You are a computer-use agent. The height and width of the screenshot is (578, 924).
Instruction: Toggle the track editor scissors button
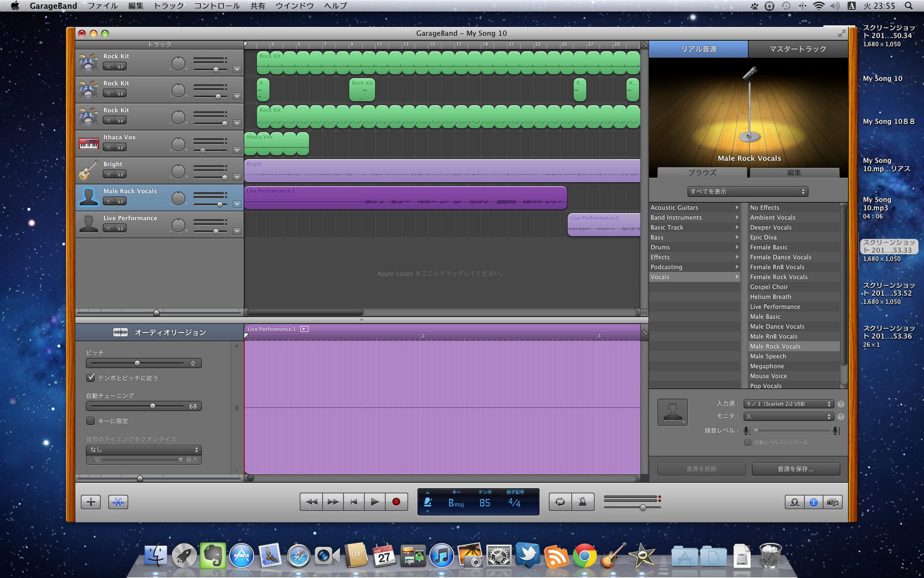click(118, 502)
